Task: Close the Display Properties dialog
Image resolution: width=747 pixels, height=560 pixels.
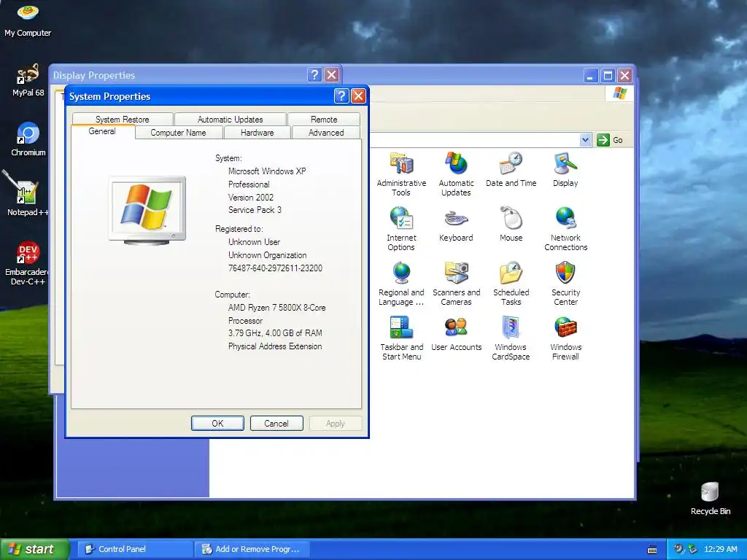Action: click(x=332, y=75)
